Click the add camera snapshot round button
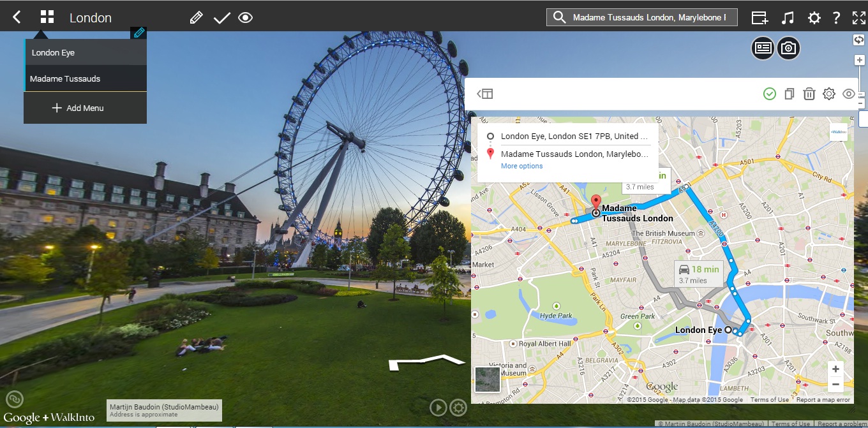The width and height of the screenshot is (868, 428). tap(788, 48)
